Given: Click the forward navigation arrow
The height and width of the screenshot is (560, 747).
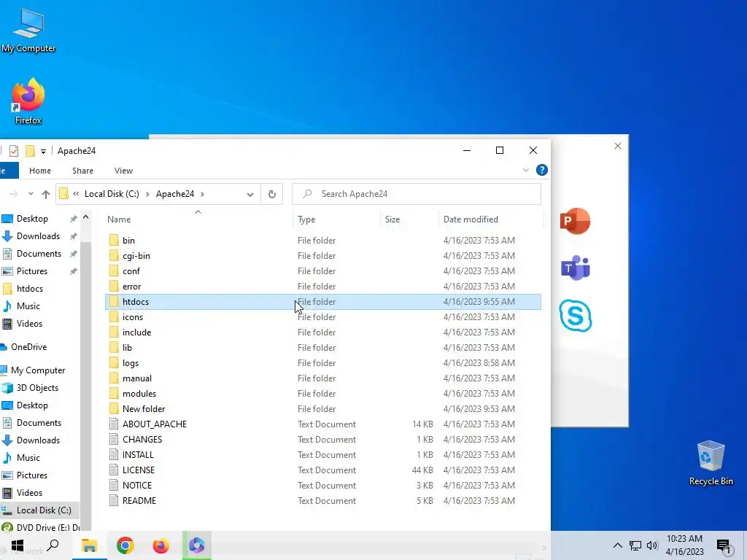Looking at the screenshot, I should pyautogui.click(x=13, y=194).
